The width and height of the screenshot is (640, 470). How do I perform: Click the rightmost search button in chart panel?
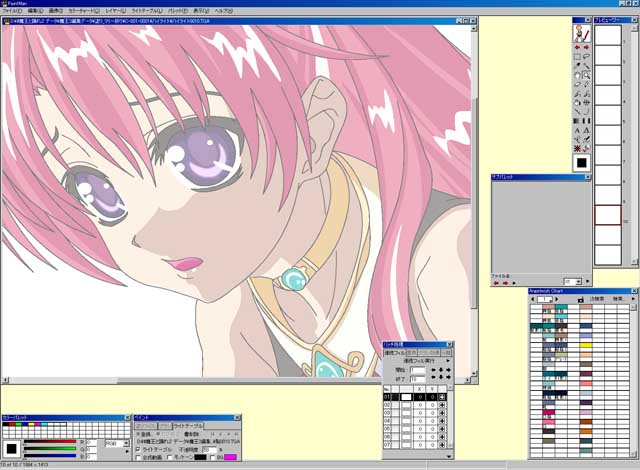pos(618,299)
